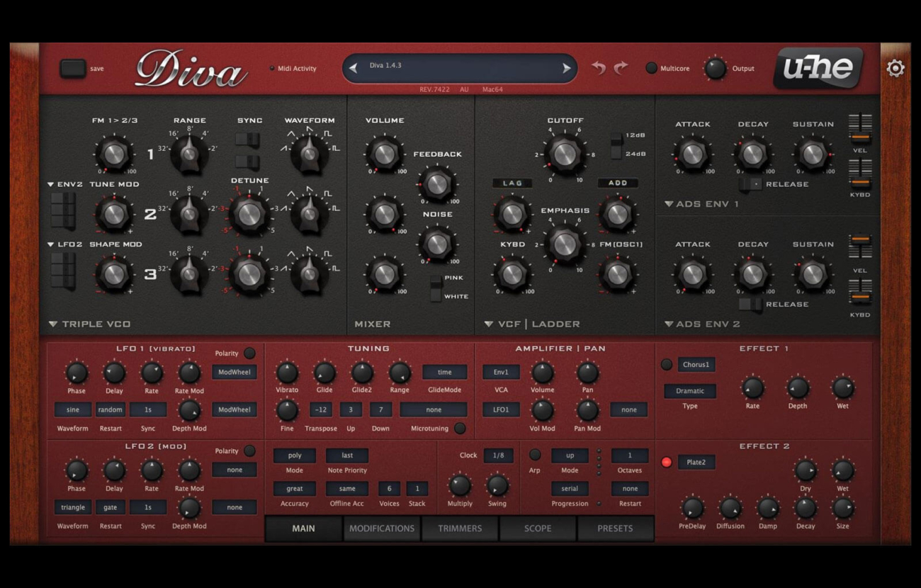
Task: Toggle ADS Env 1 Release switch
Action: pos(750,184)
